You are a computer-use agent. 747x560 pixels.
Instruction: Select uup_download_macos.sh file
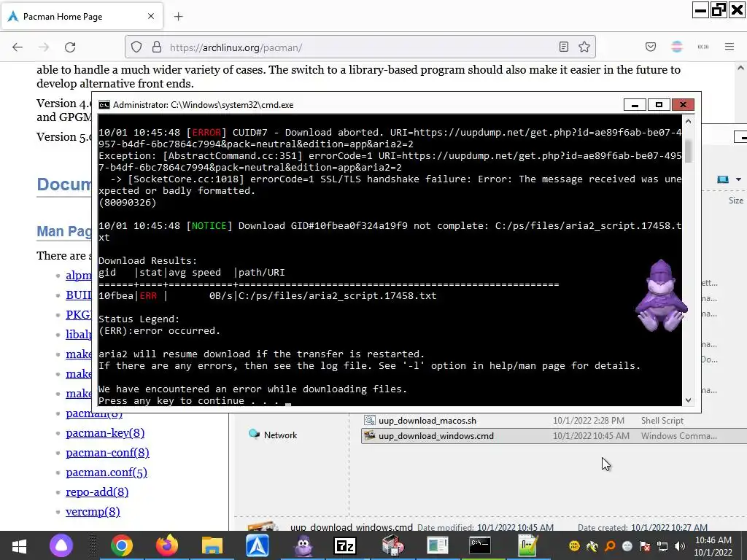[x=427, y=421]
